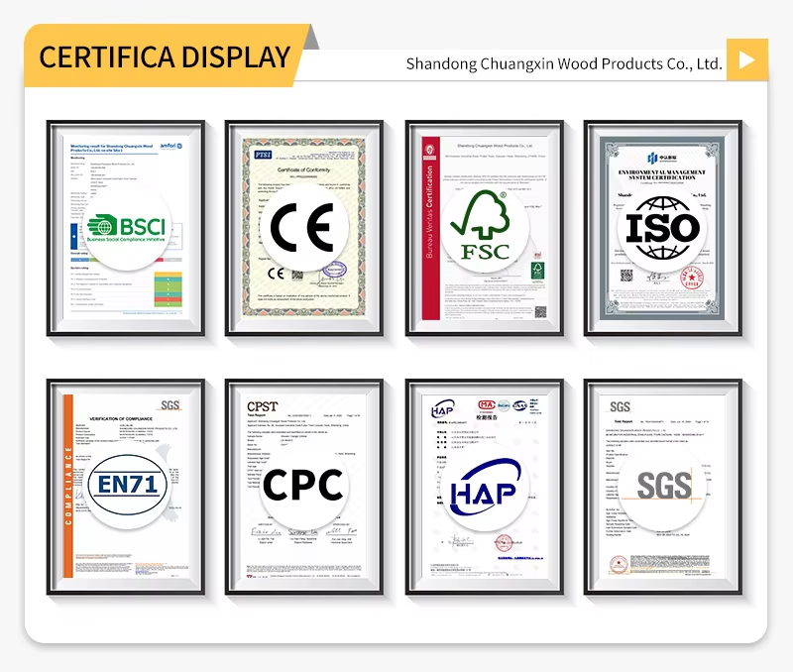This screenshot has width=793, height=672.
Task: Click Environmental Management System Certification title
Action: [x=662, y=175]
